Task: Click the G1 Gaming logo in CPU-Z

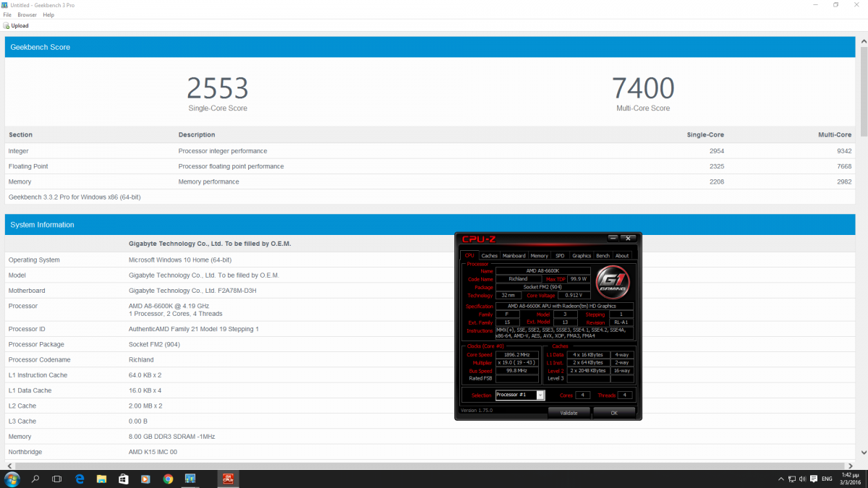Action: click(613, 283)
